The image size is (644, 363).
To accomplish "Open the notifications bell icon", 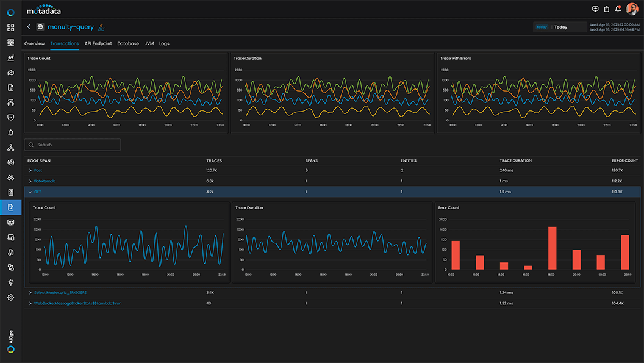I will (618, 9).
